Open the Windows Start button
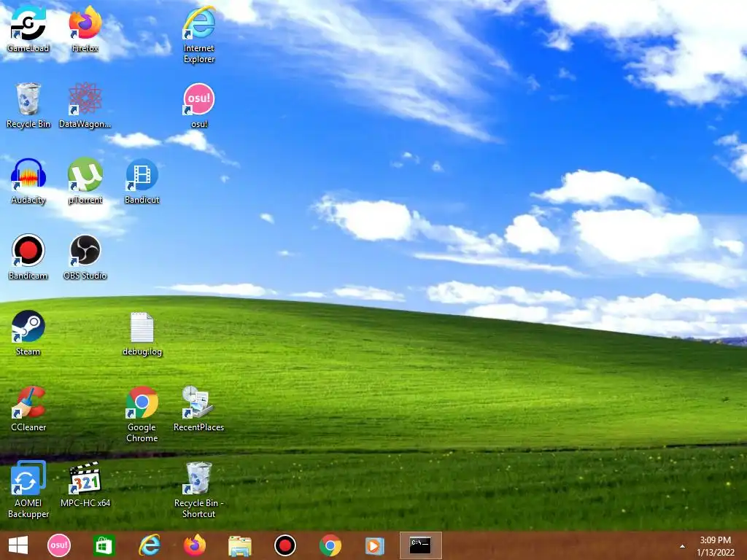 click(x=18, y=545)
